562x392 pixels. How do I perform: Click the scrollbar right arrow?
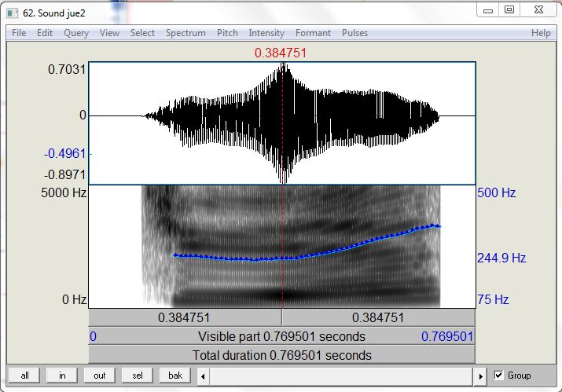tap(480, 376)
